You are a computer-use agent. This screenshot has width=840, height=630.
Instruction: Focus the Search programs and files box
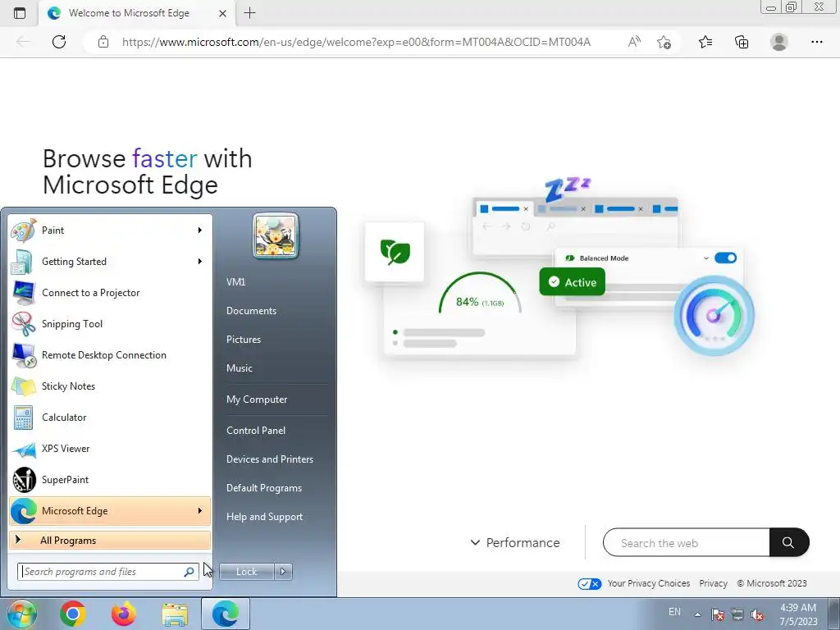[107, 572]
